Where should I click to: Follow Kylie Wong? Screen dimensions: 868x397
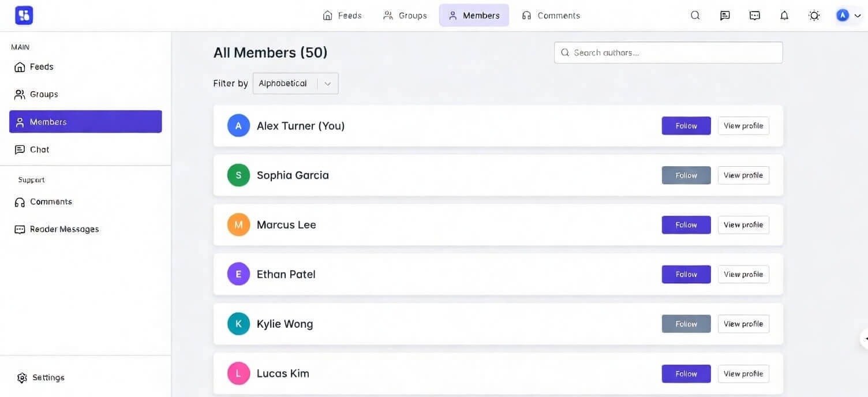tap(686, 324)
